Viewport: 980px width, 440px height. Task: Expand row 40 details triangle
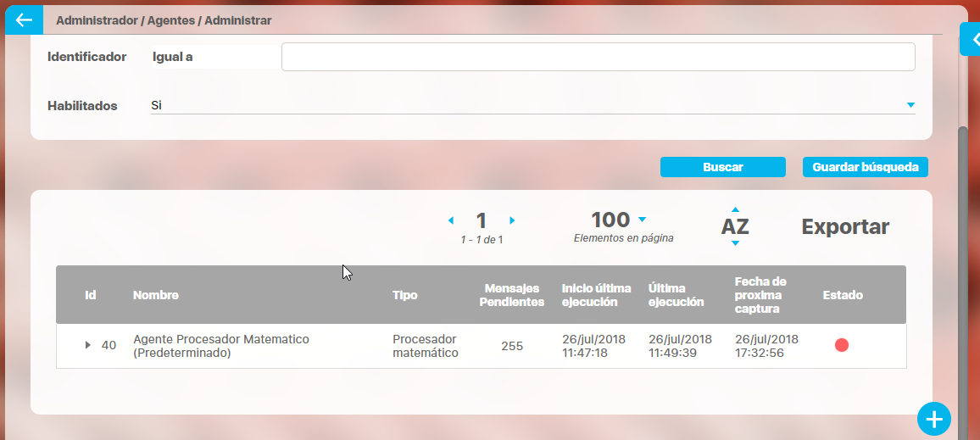click(x=87, y=345)
